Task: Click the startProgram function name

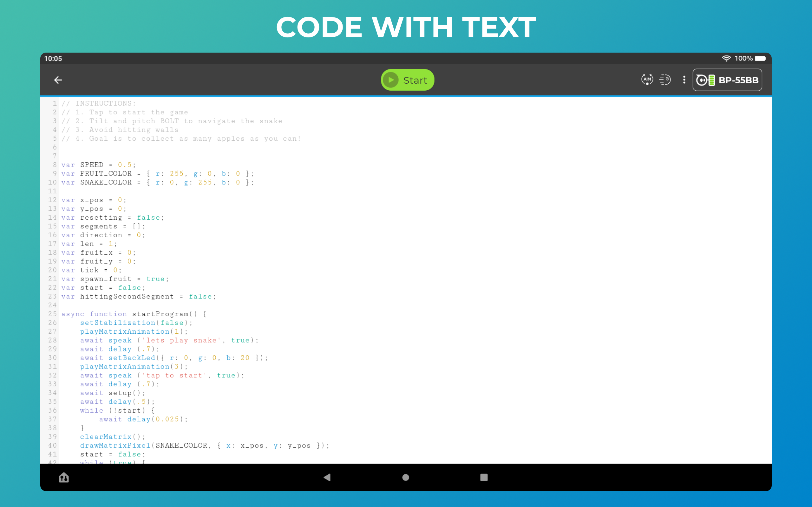Action: pos(160,314)
